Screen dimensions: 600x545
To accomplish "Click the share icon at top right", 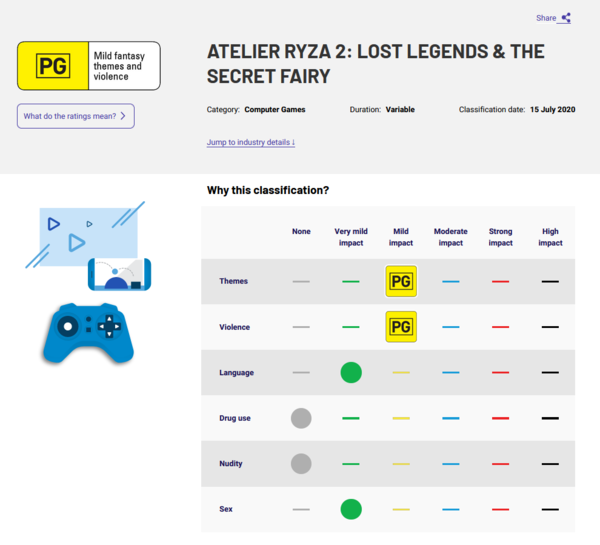I will click(566, 18).
